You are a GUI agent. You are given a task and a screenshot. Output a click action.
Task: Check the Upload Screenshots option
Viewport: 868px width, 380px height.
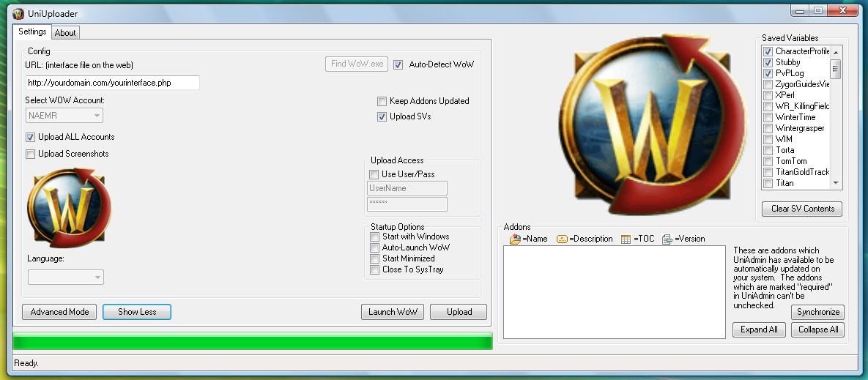point(31,154)
